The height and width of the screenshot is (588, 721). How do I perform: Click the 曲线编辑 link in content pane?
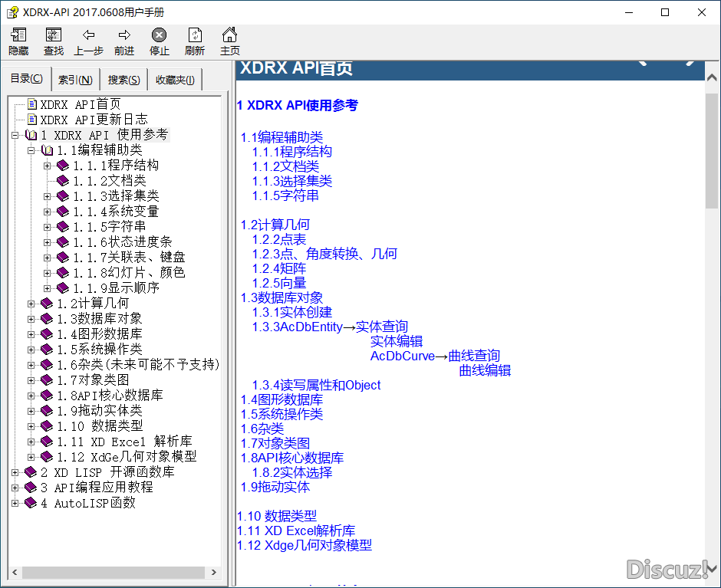tap(485, 370)
